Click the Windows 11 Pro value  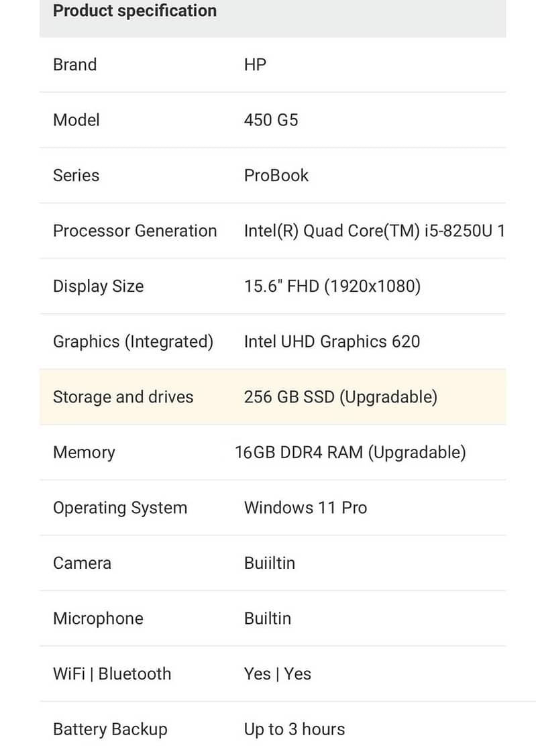point(305,508)
